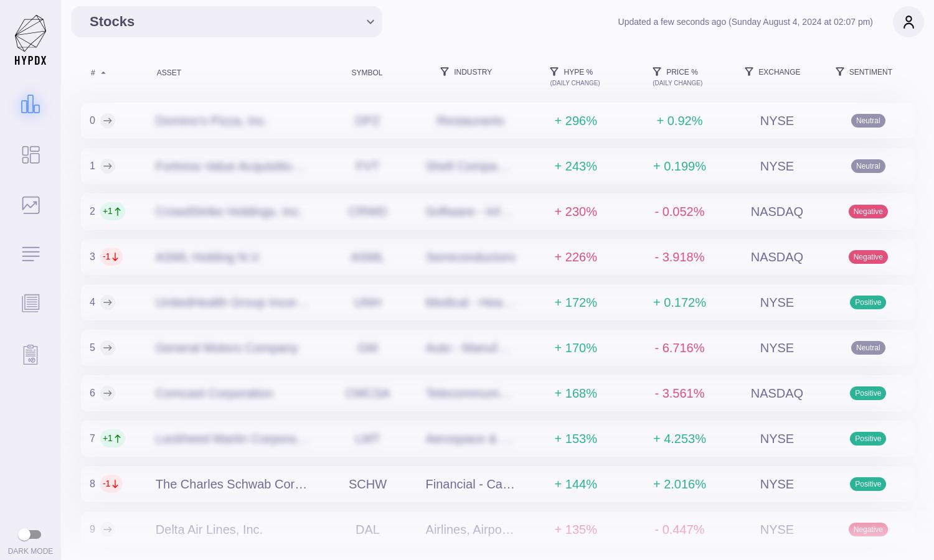The height and width of the screenshot is (560, 934).
Task: Sort by the SYMBOL column header
Action: [367, 73]
